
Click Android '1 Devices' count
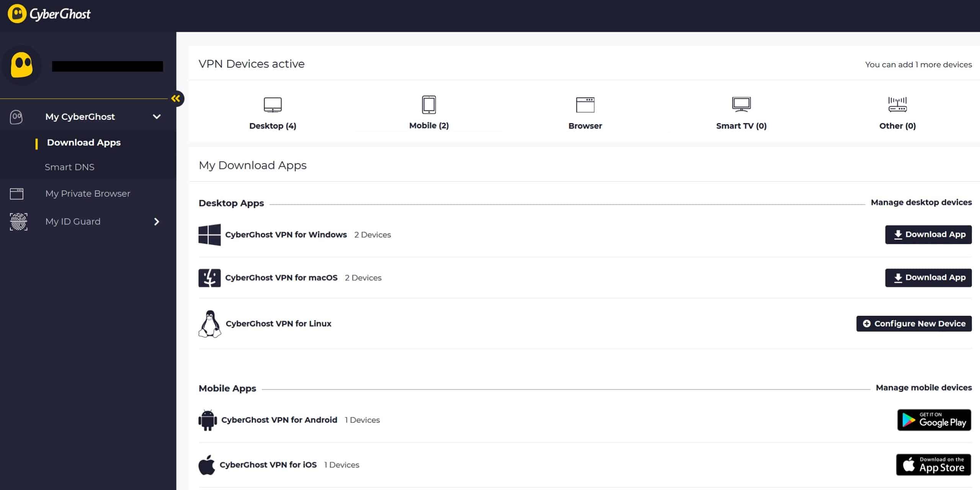[362, 420]
